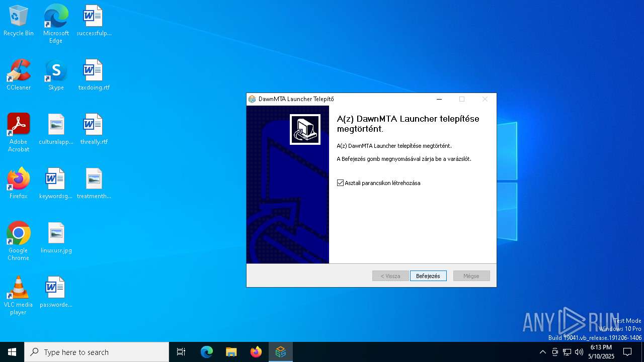Select the culturalapp... image file

[x=56, y=130]
